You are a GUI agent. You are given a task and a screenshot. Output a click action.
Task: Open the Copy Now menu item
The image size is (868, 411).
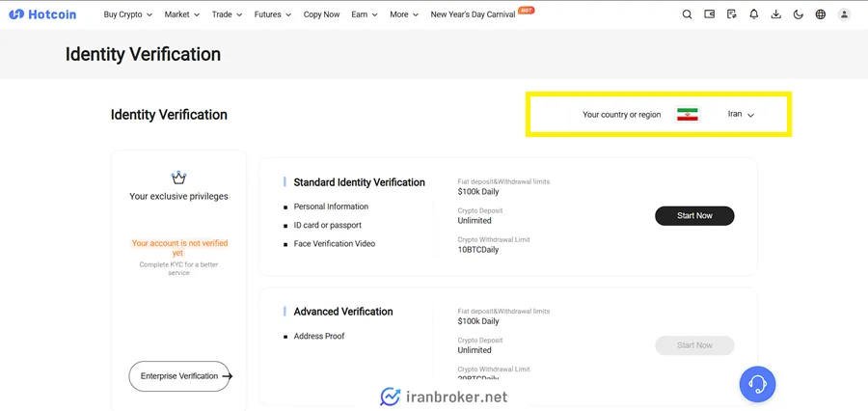click(321, 14)
